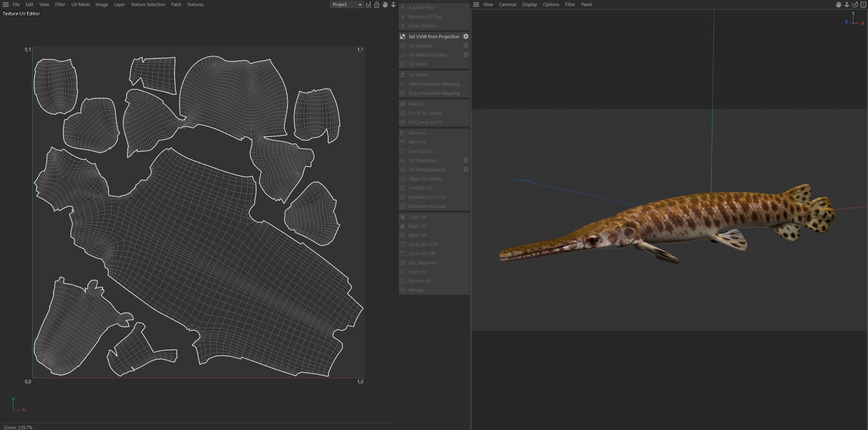
Task: Click the 3D viewport zoom arrows icon
Action: [x=846, y=5]
